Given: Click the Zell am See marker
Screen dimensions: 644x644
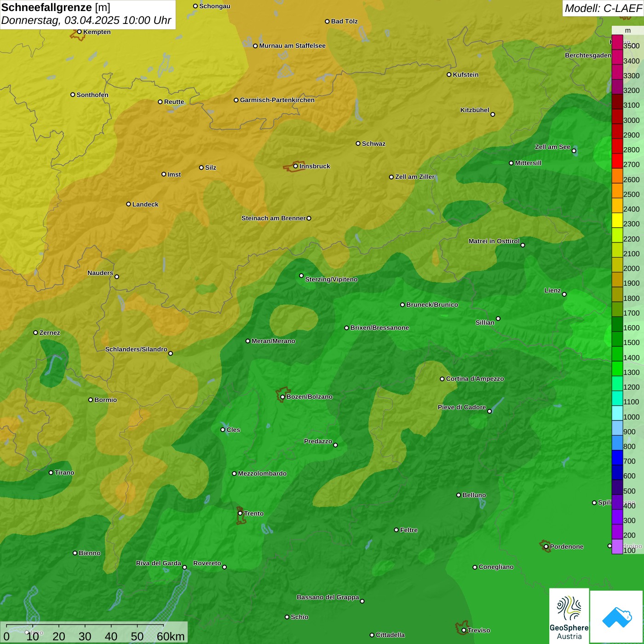Looking at the screenshot, I should pyautogui.click(x=574, y=151).
